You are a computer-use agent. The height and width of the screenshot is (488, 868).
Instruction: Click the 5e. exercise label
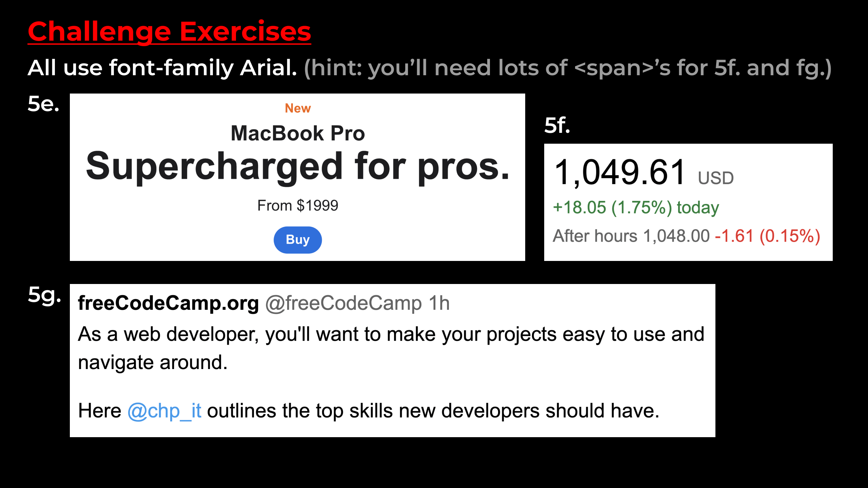pyautogui.click(x=43, y=103)
